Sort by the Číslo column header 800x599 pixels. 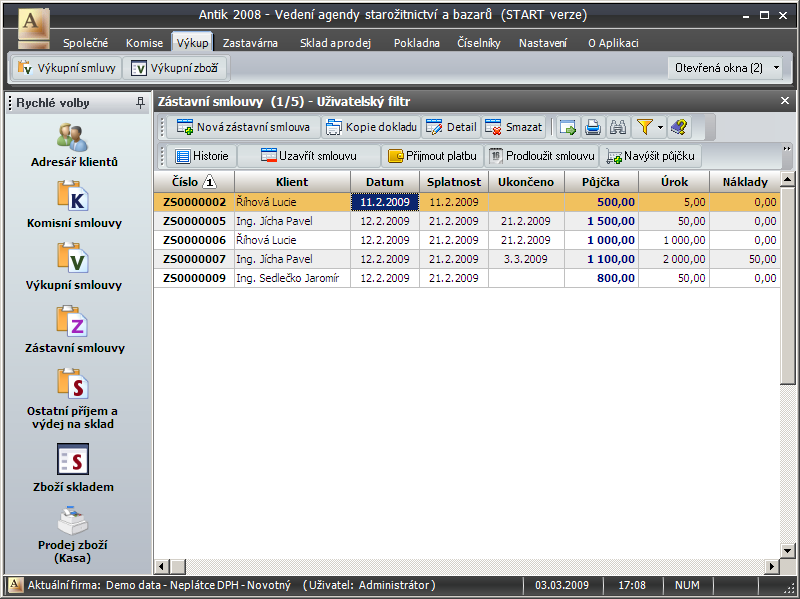pyautogui.click(x=193, y=182)
